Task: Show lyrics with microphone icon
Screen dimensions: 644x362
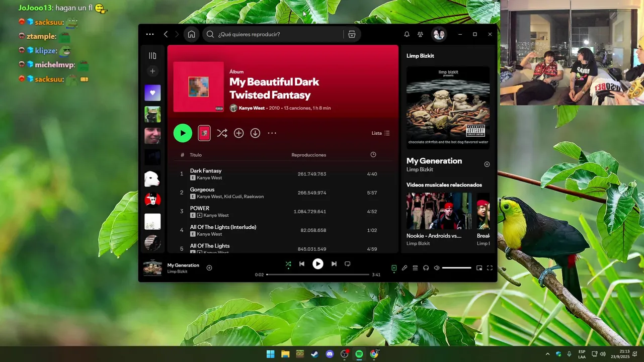Action: pyautogui.click(x=405, y=268)
